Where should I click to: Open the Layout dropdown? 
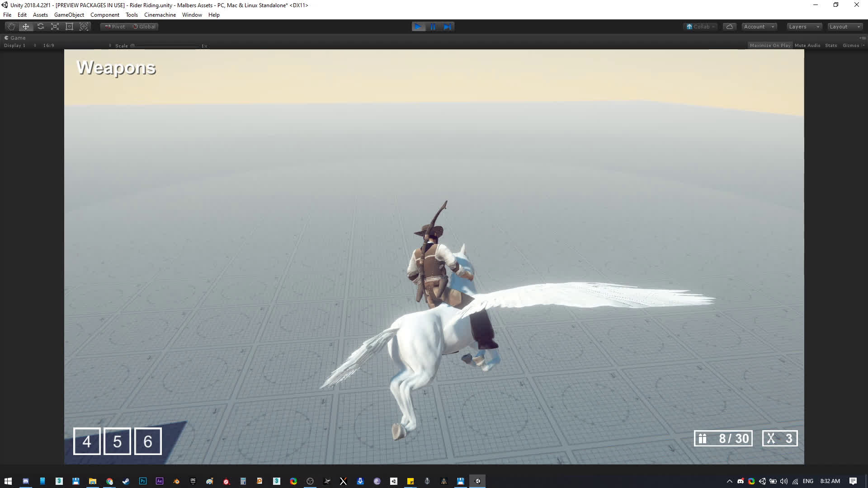(x=844, y=27)
